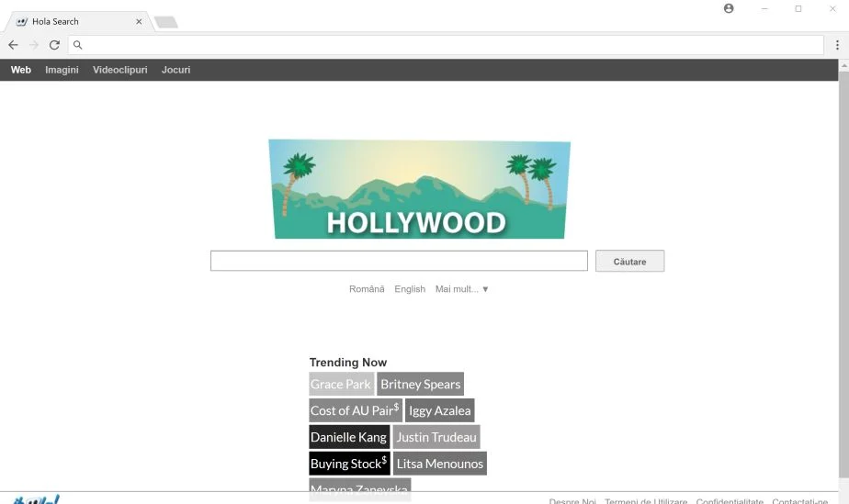Open a new tab with the new tab button
Screen dimensions: 849x504
(166, 22)
